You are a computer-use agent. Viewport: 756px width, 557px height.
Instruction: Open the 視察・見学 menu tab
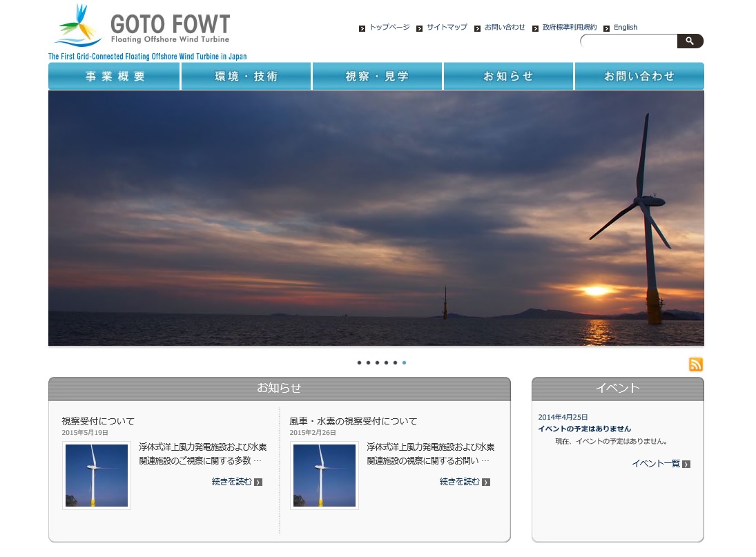point(377,76)
